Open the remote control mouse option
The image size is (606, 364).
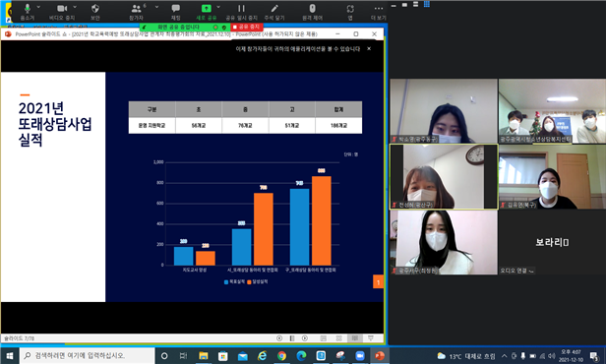pyautogui.click(x=312, y=12)
